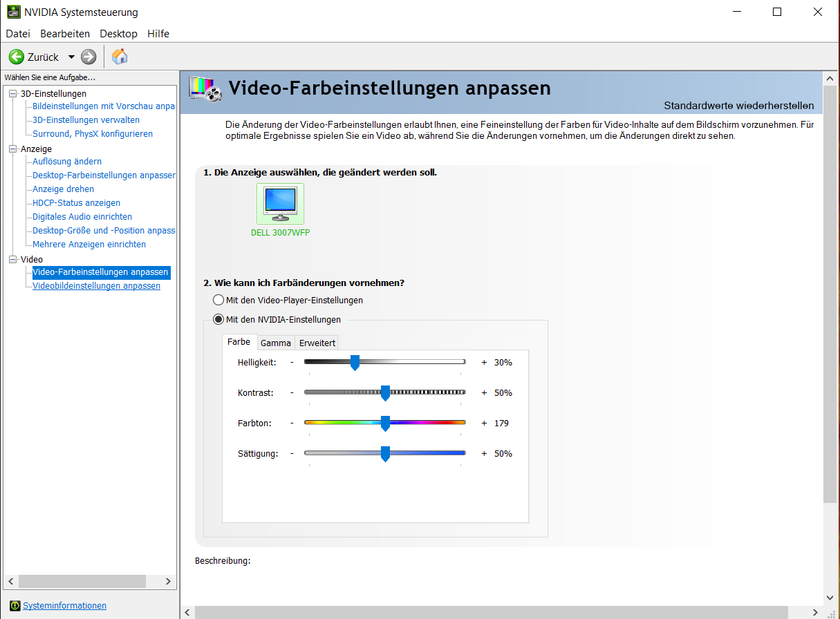Collapse the Anzeige tree node
Screen dimensions: 840x619
click(x=13, y=149)
